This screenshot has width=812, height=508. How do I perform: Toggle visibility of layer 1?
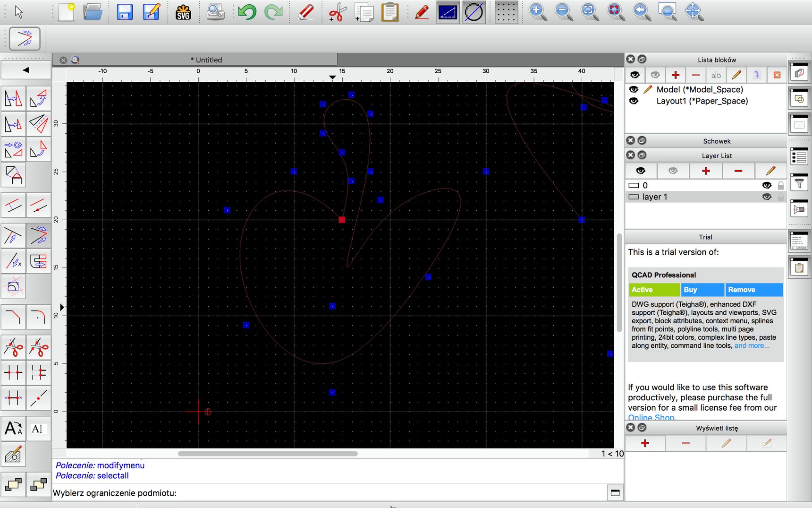tap(767, 197)
